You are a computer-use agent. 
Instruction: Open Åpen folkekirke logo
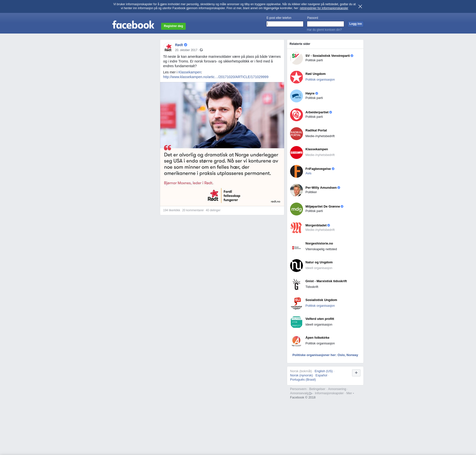(297, 341)
